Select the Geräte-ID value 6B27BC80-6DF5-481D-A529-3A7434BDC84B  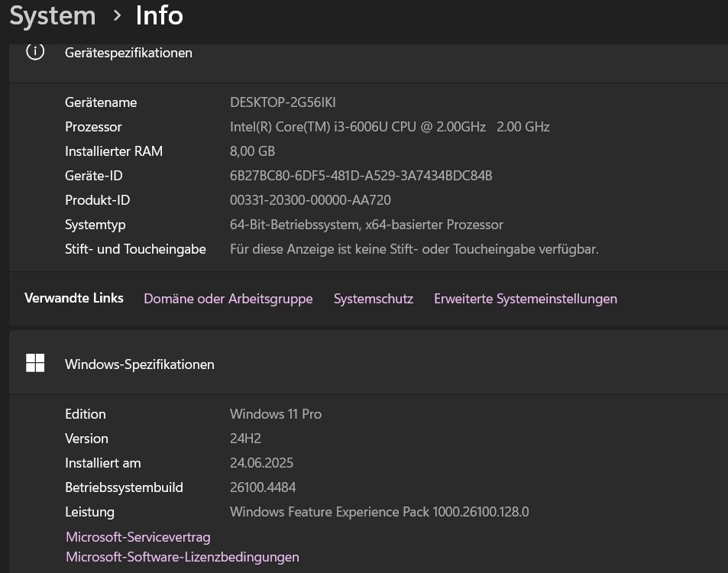point(361,176)
